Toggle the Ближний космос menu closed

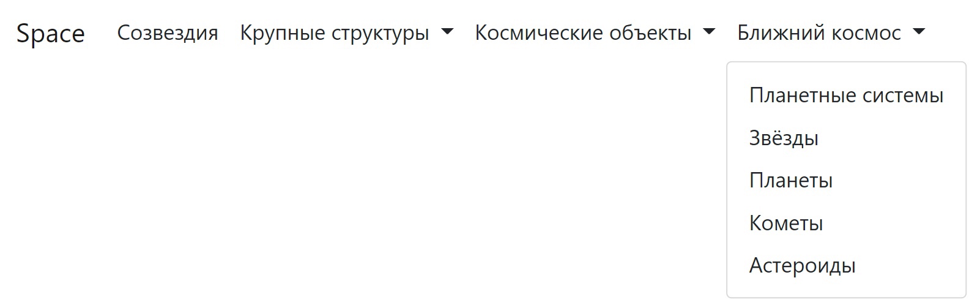[x=831, y=32]
